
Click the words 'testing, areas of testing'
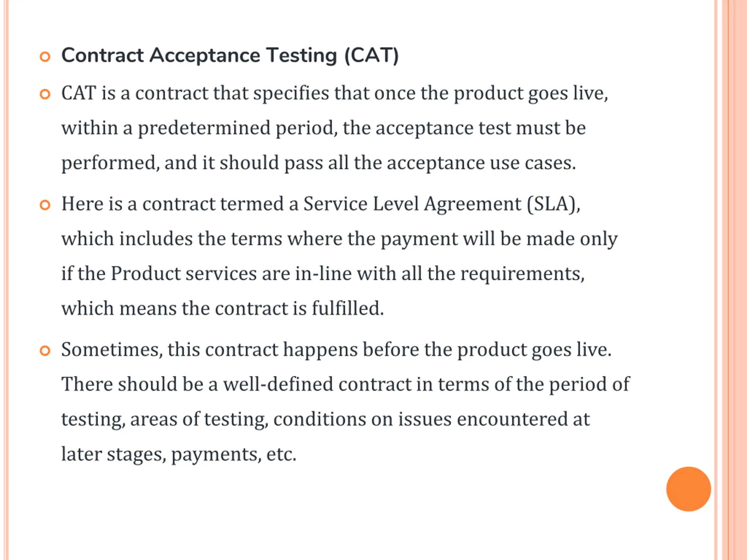pyautogui.click(x=165, y=419)
